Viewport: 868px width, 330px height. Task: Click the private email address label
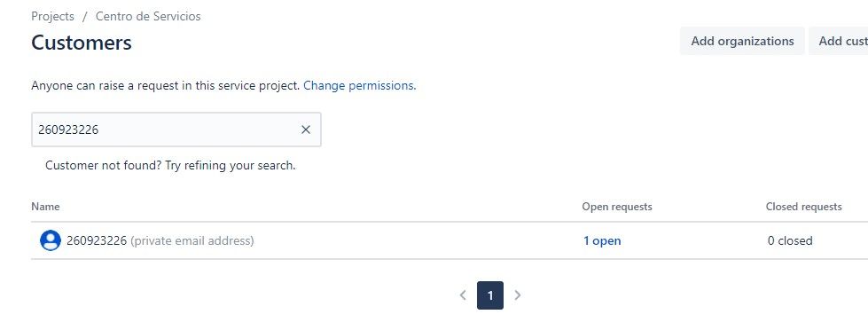tap(192, 240)
